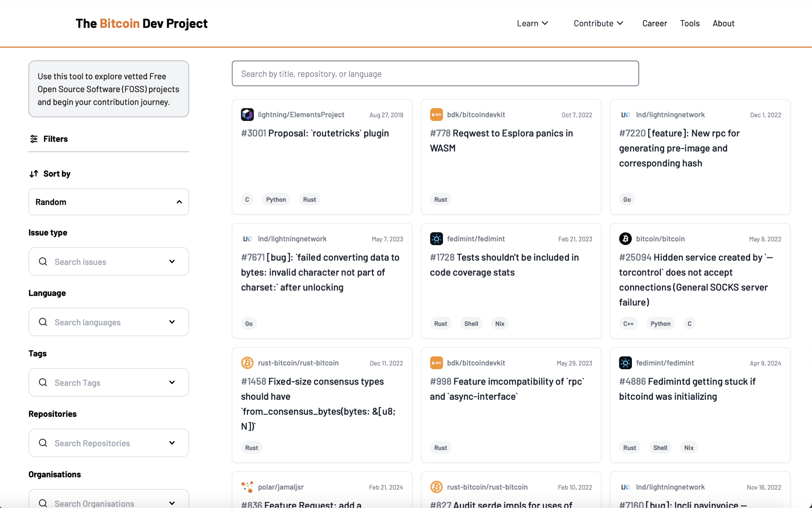Click The Bitcoin Dev Project logo
The width and height of the screenshot is (812, 508).
point(141,23)
